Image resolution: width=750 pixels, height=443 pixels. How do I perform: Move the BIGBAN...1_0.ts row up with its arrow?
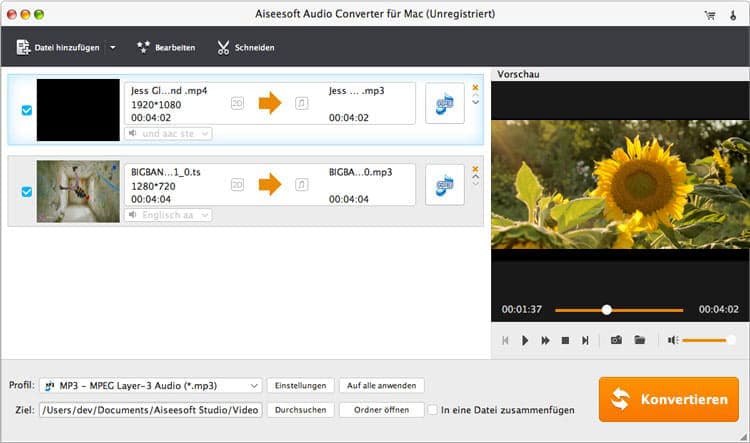click(x=475, y=177)
